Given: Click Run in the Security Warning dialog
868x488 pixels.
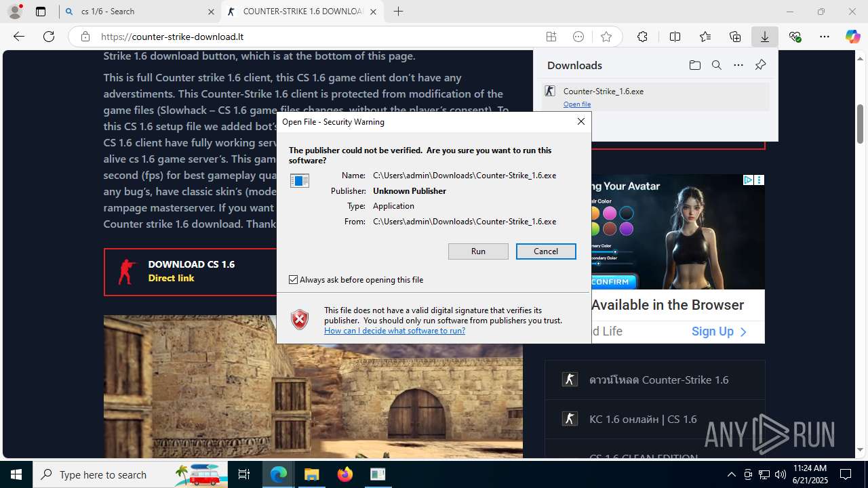Looking at the screenshot, I should click(x=478, y=251).
